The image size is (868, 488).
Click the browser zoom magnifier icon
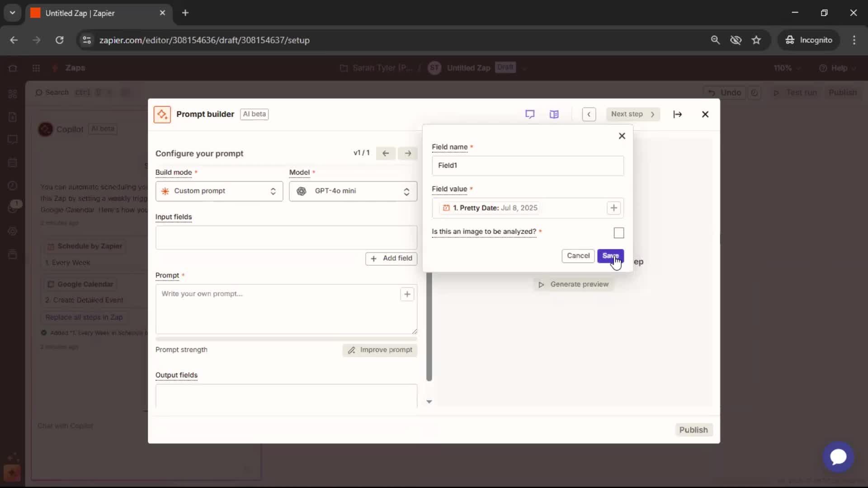[x=715, y=40]
